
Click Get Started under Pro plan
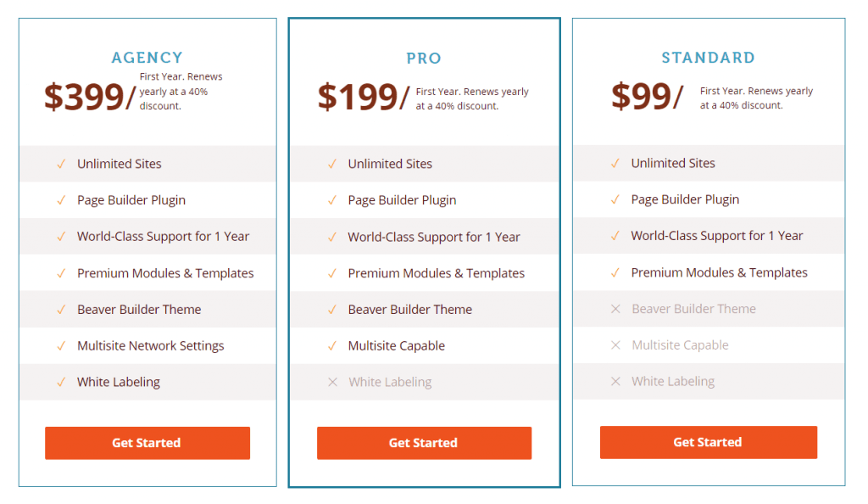tap(424, 443)
